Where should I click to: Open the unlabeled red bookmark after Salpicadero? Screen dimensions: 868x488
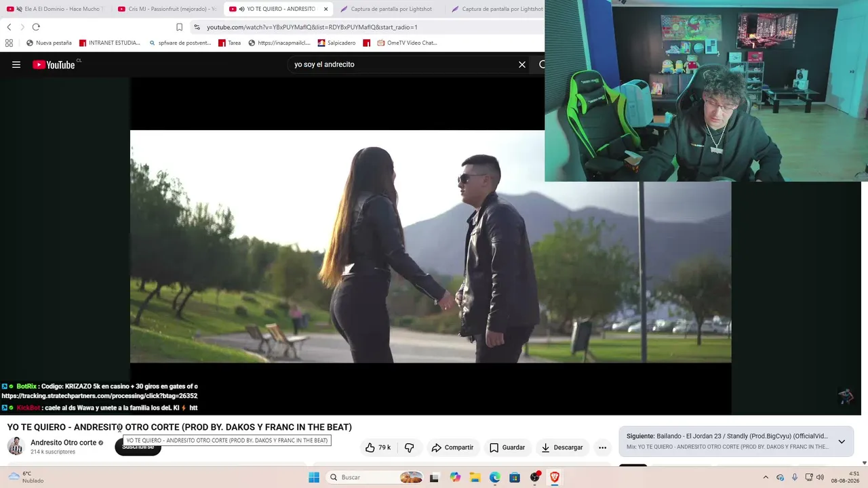[x=367, y=43]
